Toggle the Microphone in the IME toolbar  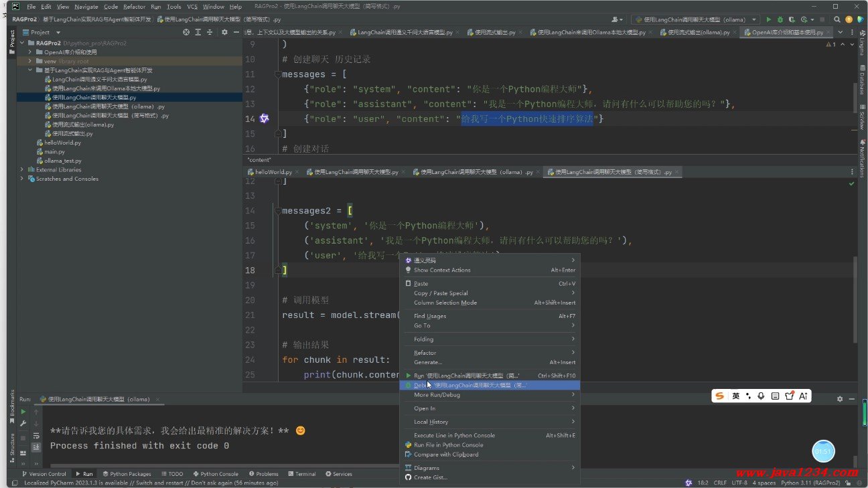pos(761,396)
